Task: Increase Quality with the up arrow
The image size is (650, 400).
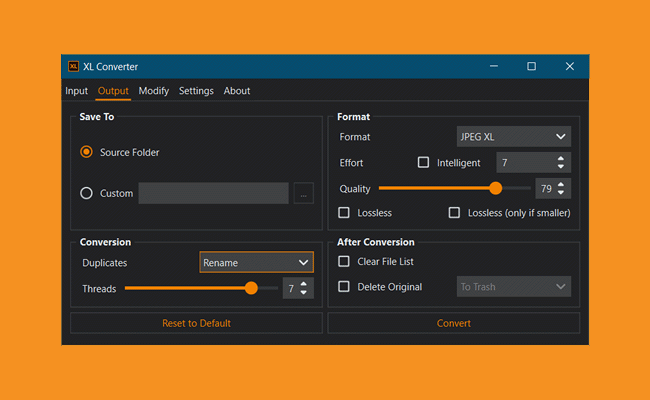Action: pos(560,184)
